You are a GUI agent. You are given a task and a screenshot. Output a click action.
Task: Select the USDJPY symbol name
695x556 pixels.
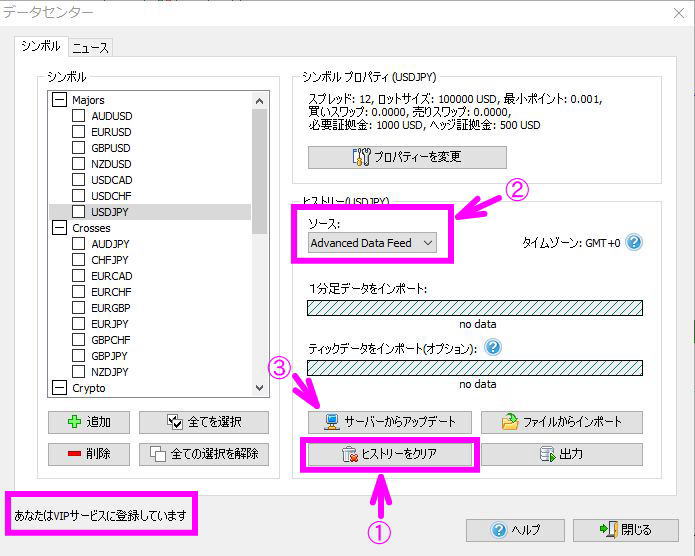coord(109,212)
